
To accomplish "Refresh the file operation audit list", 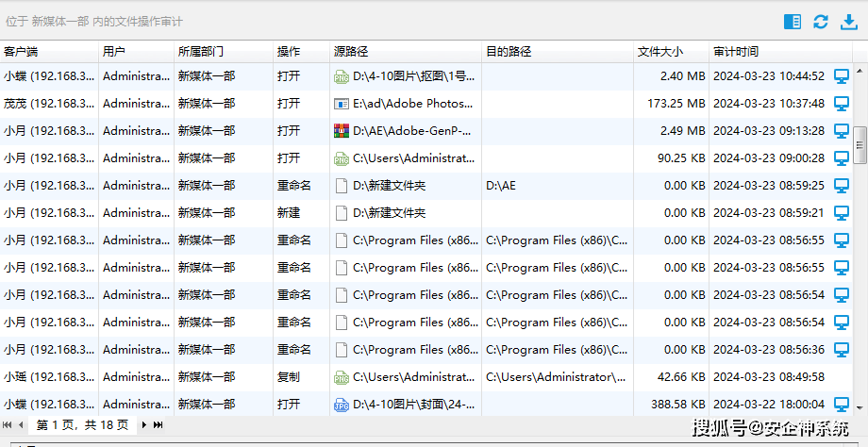I will coord(820,22).
